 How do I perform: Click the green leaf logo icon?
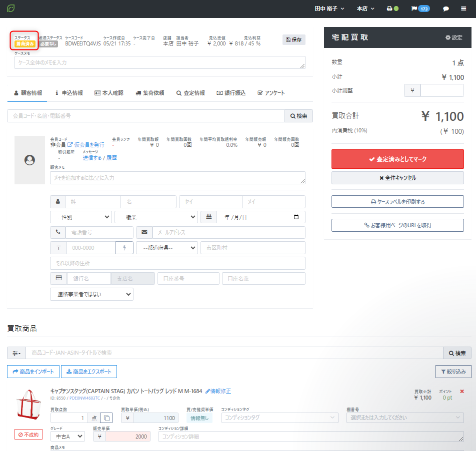coord(10,8)
